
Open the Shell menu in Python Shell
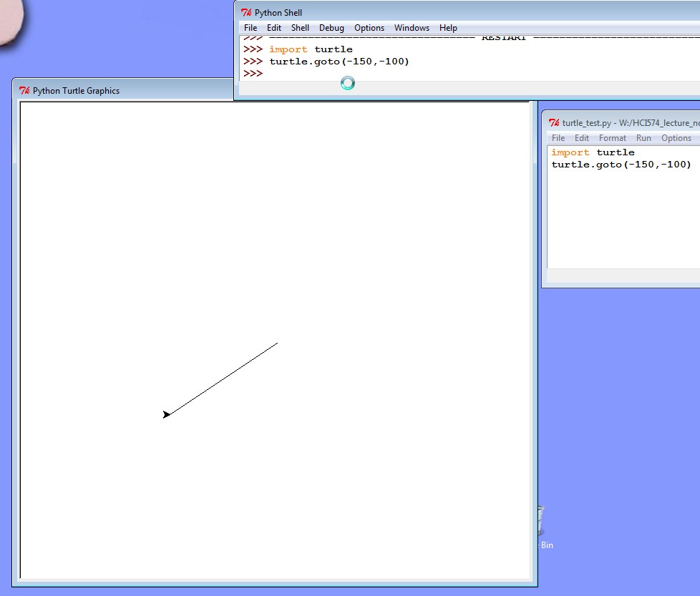tap(300, 28)
